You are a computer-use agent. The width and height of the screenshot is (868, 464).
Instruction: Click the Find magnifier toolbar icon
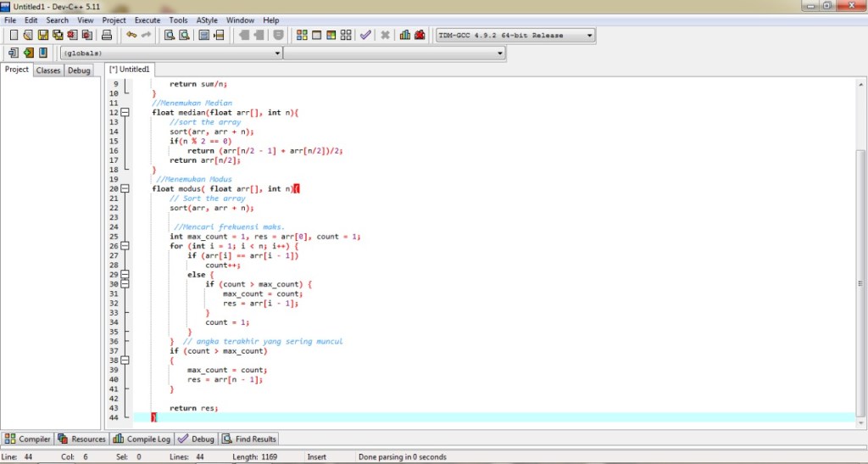click(169, 36)
